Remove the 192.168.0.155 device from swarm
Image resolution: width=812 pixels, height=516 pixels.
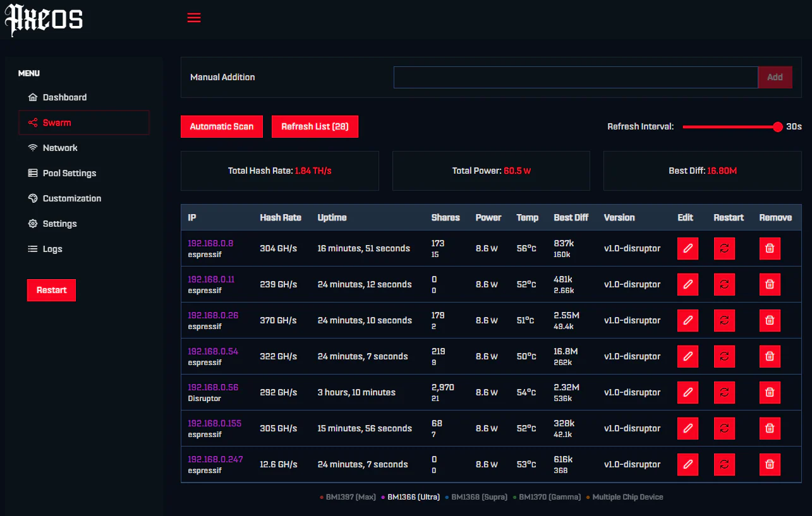click(770, 428)
